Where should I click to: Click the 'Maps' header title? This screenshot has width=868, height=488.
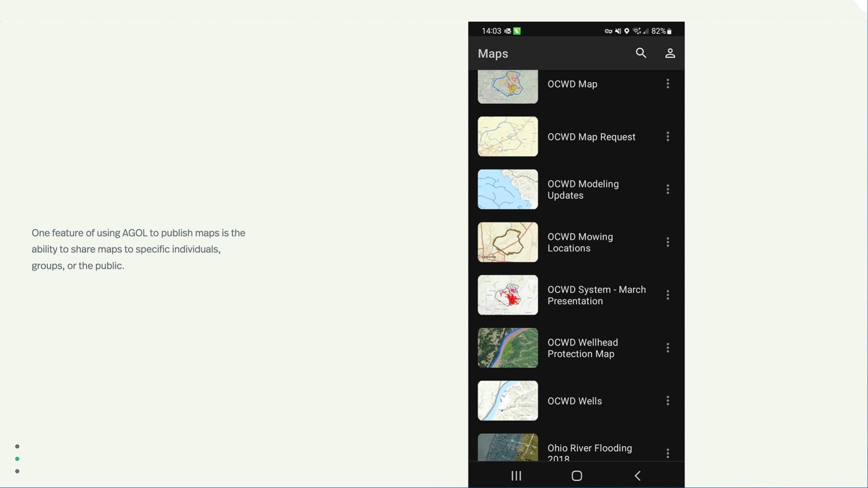[493, 54]
